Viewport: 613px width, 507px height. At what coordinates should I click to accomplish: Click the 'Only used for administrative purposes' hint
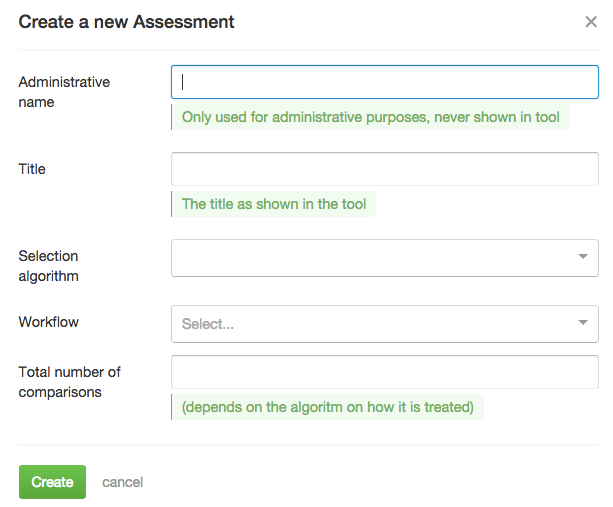click(x=371, y=117)
